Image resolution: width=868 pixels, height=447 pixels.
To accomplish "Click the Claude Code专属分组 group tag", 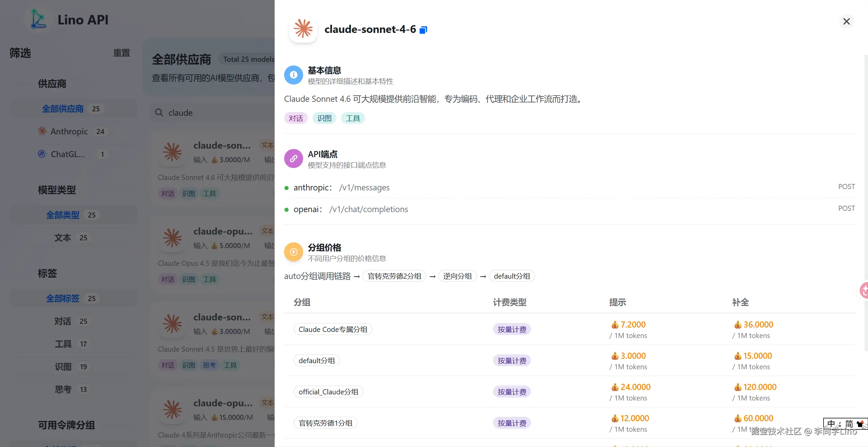I will (333, 329).
